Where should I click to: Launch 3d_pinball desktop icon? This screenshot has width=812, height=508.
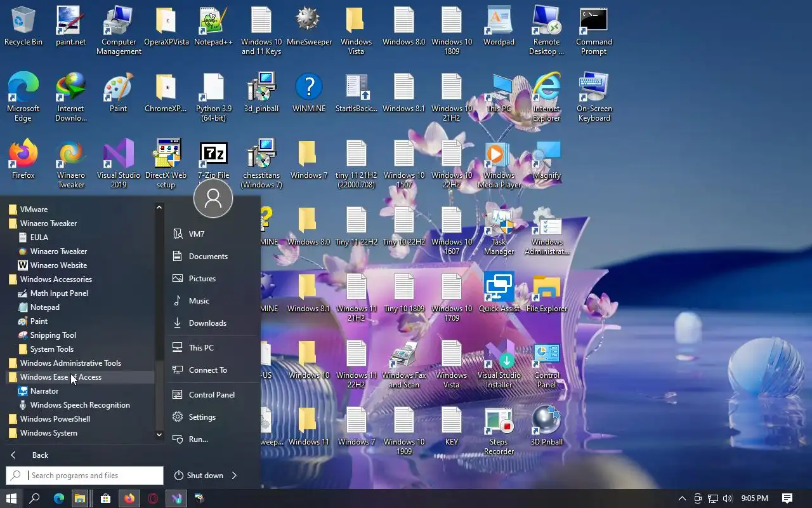coord(261,93)
